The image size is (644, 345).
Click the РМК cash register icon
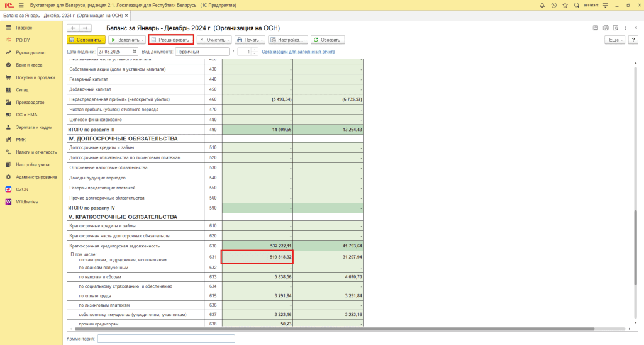point(8,139)
